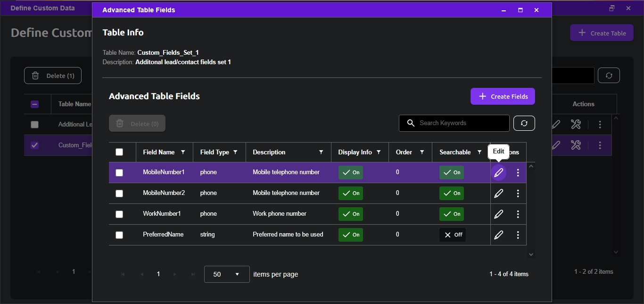Open more options for MobileNumber2 row
This screenshot has width=644, height=304.
[x=518, y=194]
